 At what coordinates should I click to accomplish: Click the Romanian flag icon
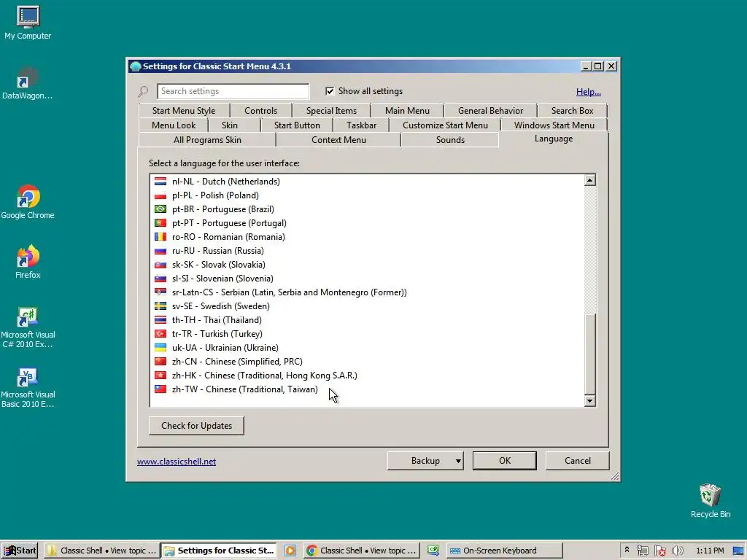pyautogui.click(x=160, y=237)
